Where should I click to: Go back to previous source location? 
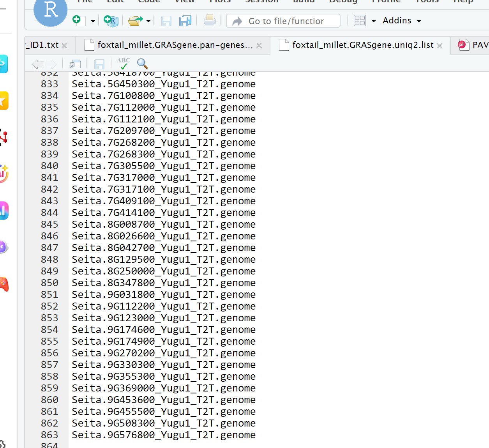[38, 64]
